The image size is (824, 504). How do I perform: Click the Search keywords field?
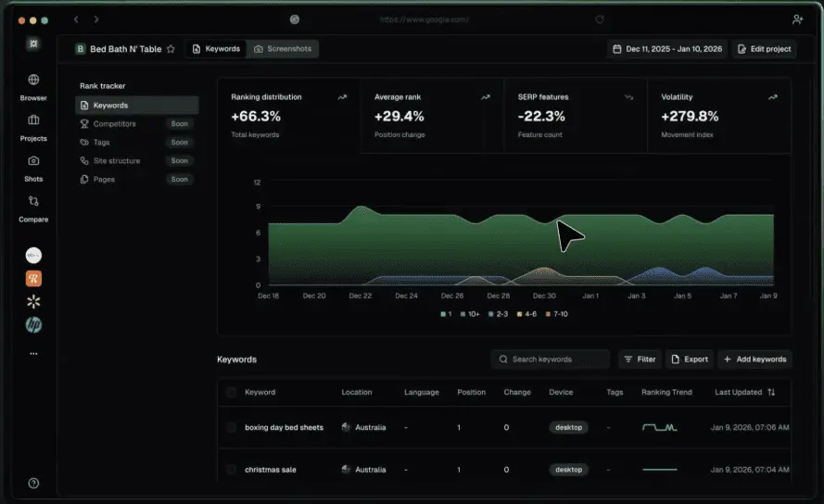point(551,359)
